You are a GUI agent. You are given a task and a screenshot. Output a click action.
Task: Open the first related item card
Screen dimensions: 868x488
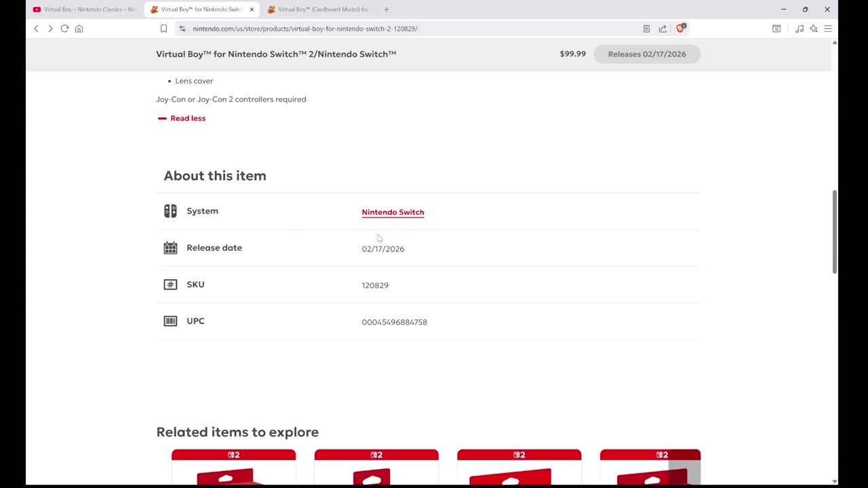[x=233, y=468]
